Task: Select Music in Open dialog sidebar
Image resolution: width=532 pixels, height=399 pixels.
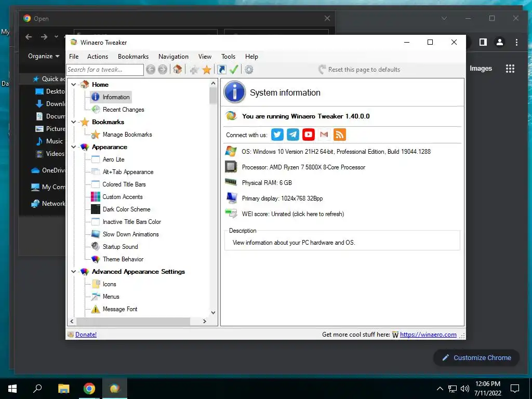Action: (x=49, y=141)
